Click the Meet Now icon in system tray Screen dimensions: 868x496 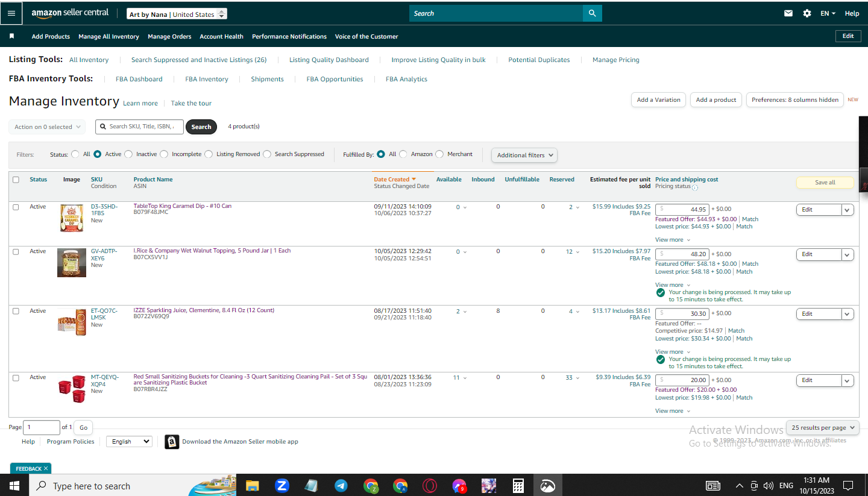click(x=754, y=486)
